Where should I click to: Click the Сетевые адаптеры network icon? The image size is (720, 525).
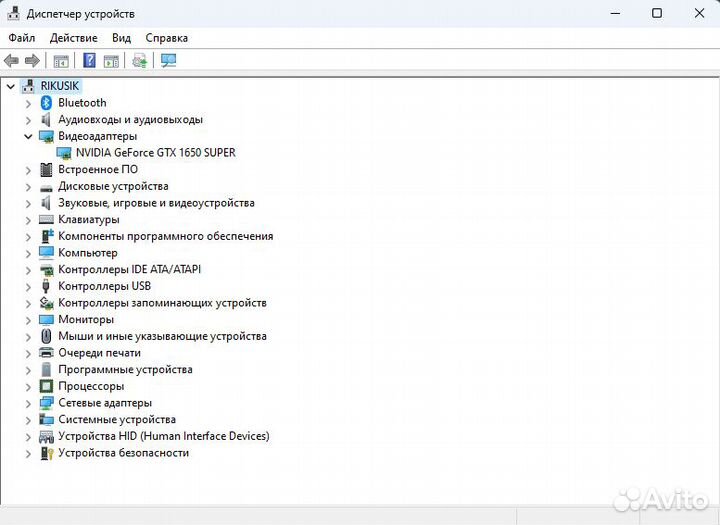[x=46, y=403]
